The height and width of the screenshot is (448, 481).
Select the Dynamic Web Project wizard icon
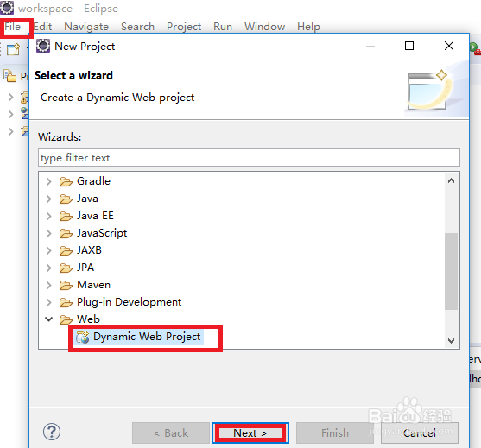[x=83, y=337]
